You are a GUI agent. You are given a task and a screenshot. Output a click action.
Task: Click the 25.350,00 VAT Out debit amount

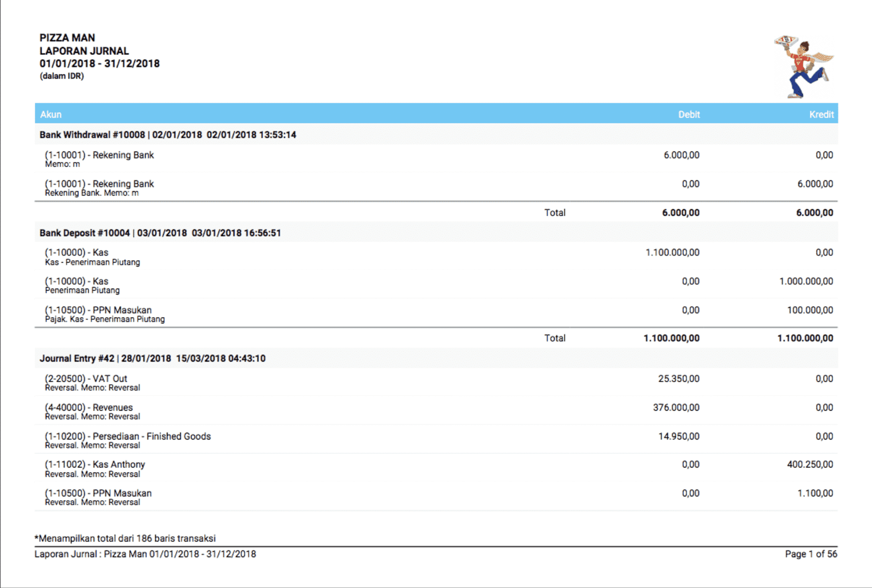click(x=678, y=378)
